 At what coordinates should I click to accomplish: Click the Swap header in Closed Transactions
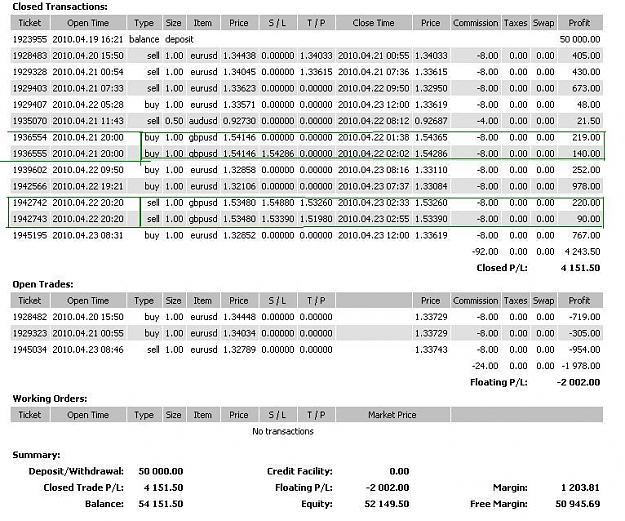coord(544,23)
